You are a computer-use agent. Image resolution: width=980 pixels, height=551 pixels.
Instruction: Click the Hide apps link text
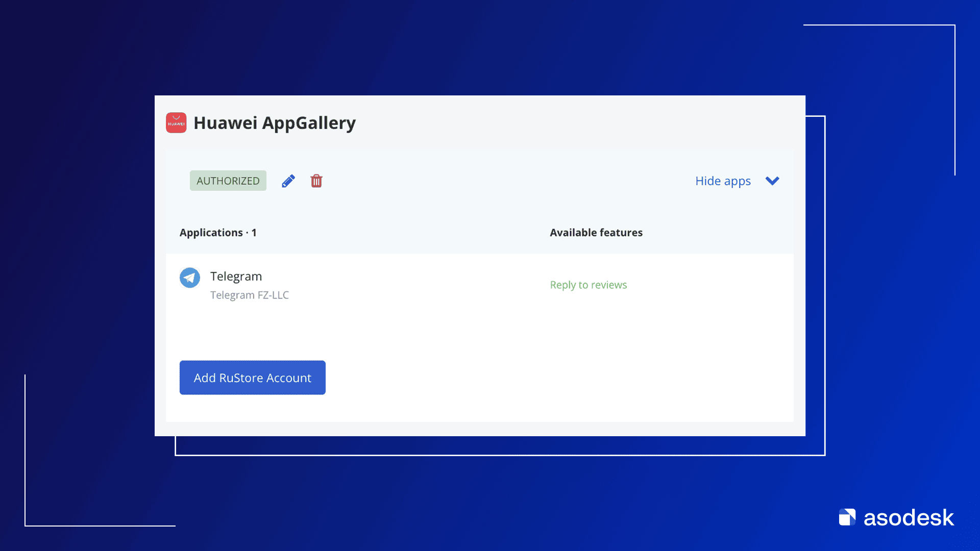[723, 181]
